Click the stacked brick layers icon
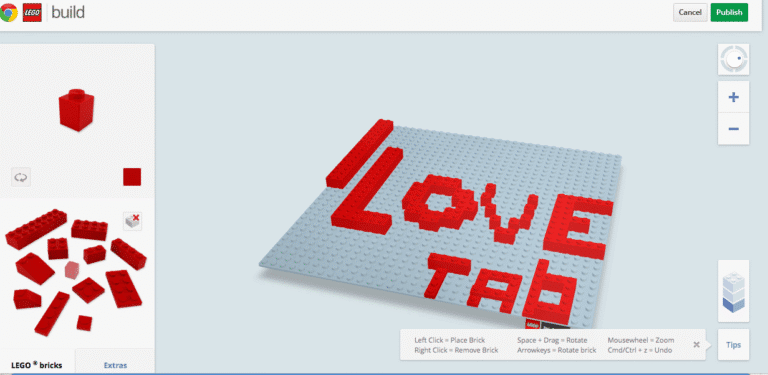Image resolution: width=768 pixels, height=375 pixels. point(733,292)
